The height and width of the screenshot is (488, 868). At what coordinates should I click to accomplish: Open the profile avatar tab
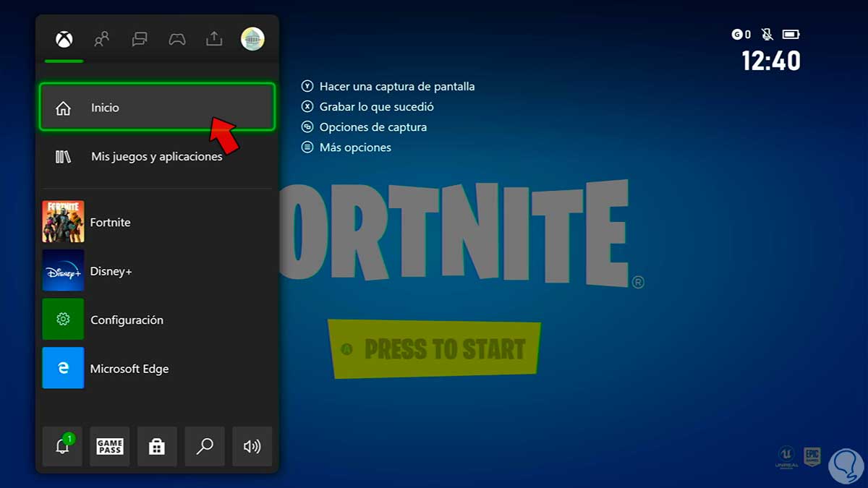(252, 39)
